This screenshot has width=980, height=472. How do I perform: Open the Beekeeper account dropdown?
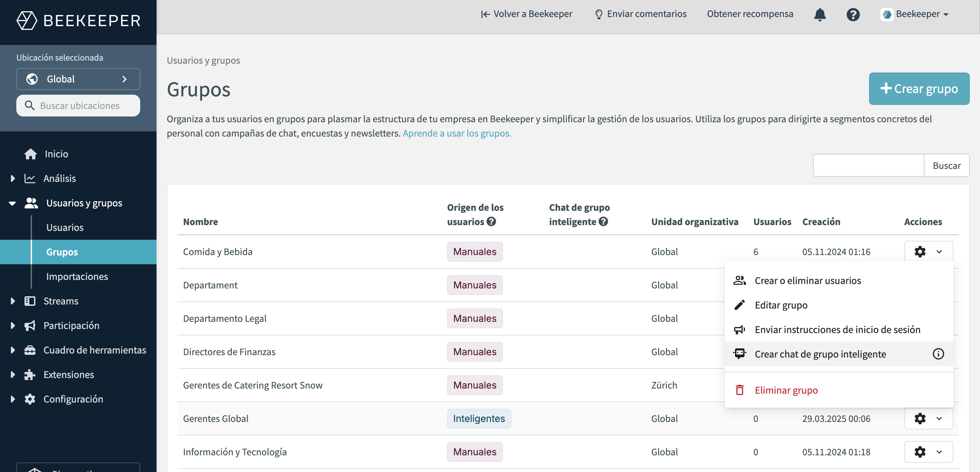[x=915, y=14]
